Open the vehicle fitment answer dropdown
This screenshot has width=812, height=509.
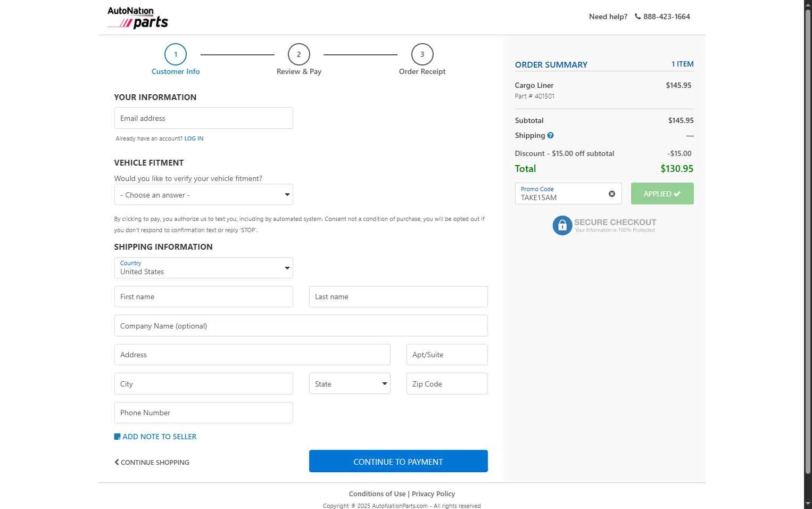coord(203,195)
